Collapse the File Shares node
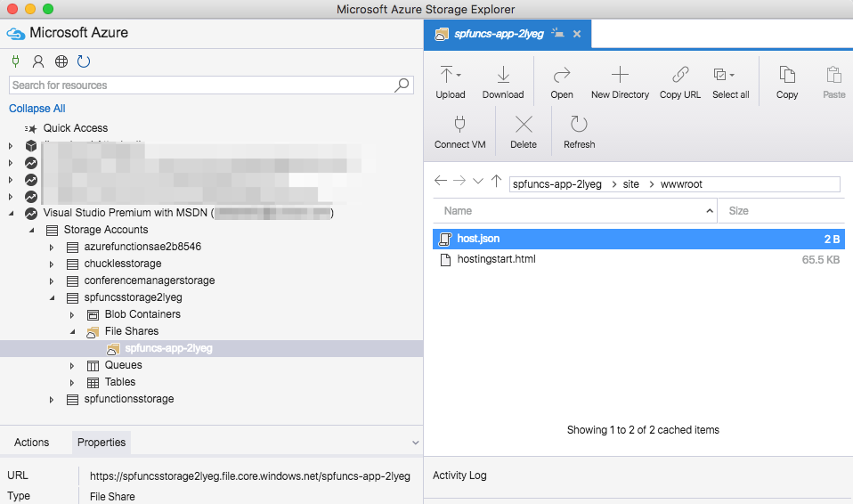The image size is (853, 504). pos(72,331)
